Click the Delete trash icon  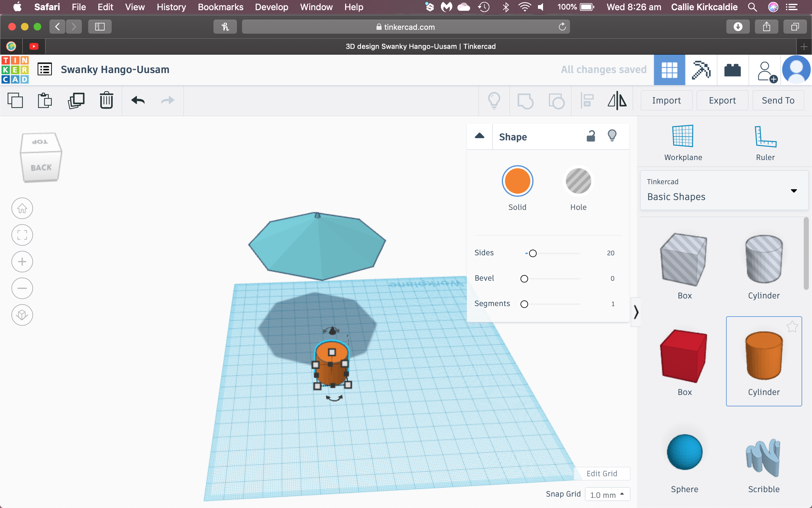tap(106, 100)
